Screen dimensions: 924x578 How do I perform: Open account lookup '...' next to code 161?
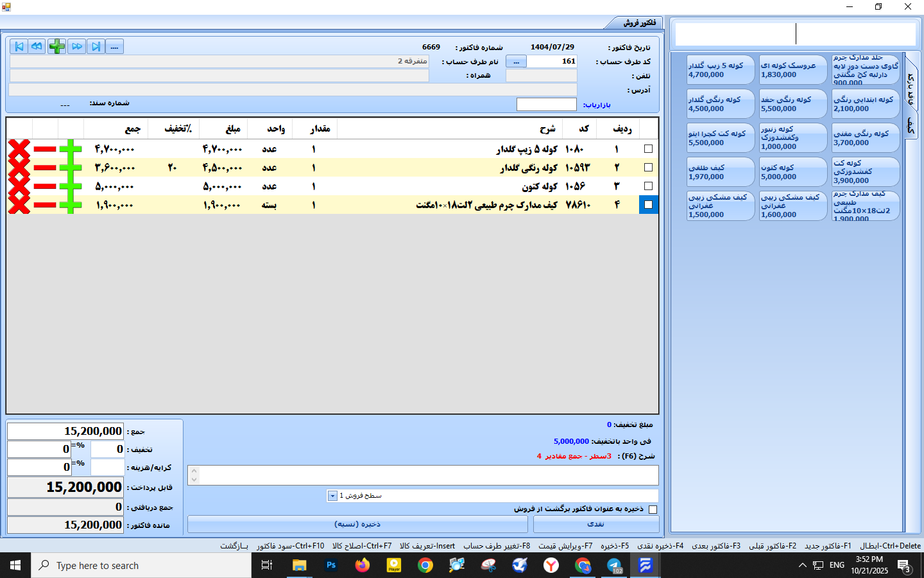[x=516, y=62]
